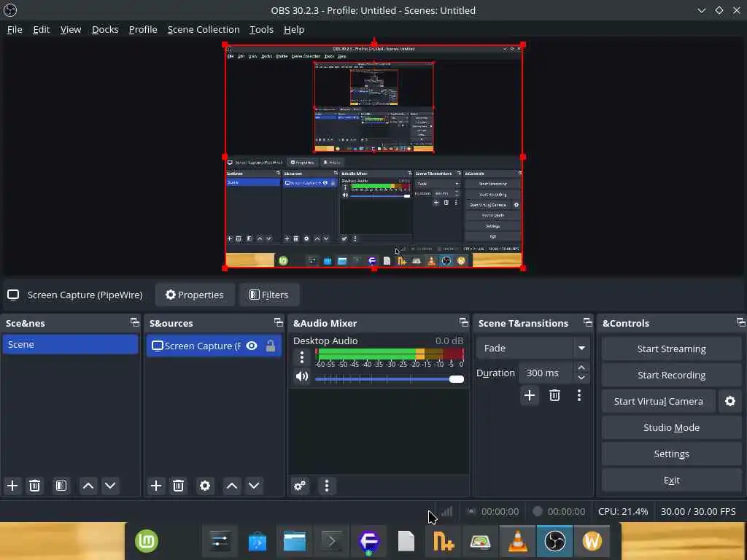The height and width of the screenshot is (560, 747).
Task: Select the Scene item in Scenes list
Action: click(x=70, y=344)
